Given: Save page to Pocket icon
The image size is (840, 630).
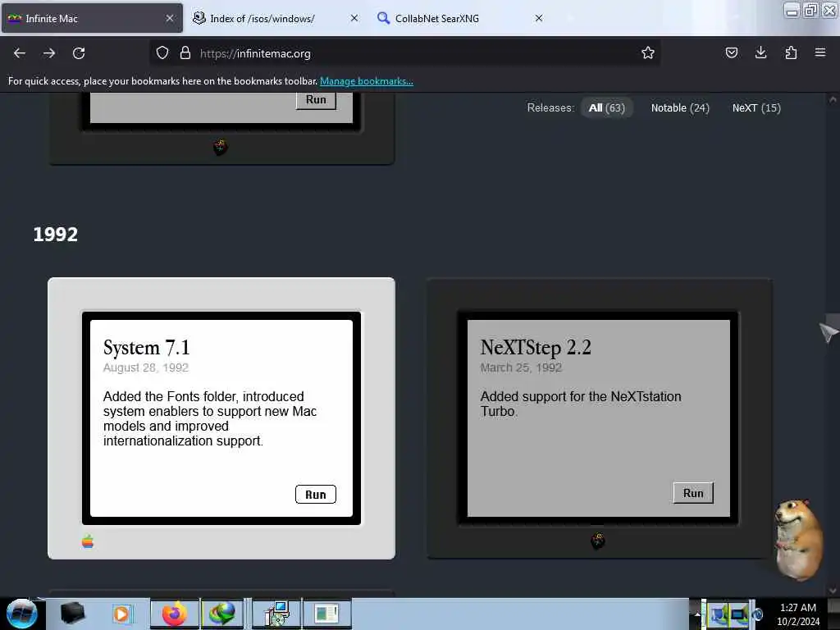Looking at the screenshot, I should tap(731, 53).
